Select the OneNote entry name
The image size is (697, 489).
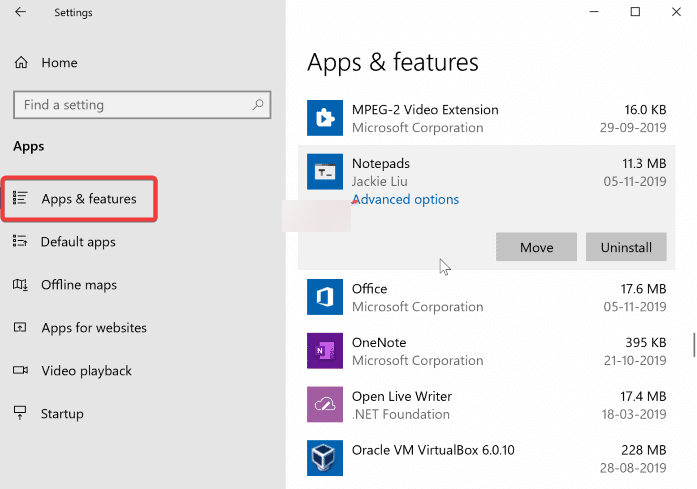click(x=379, y=343)
